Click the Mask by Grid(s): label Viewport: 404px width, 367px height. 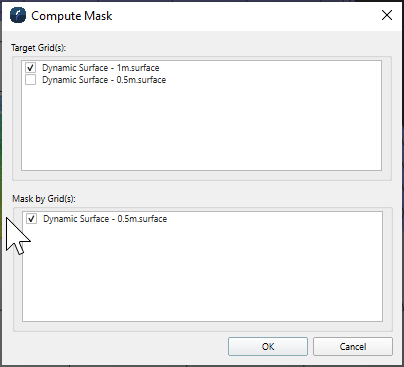pyautogui.click(x=44, y=199)
